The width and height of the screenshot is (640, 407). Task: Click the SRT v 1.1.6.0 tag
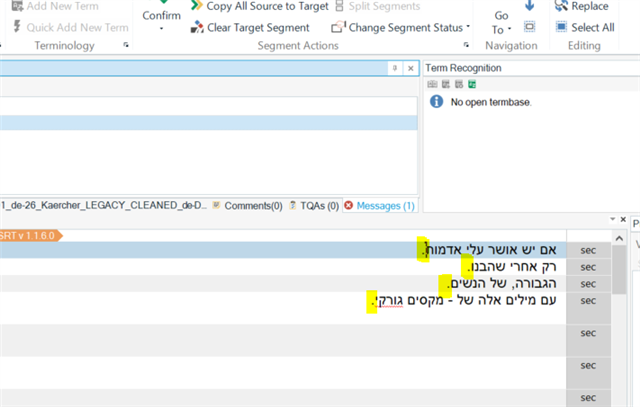pos(30,236)
